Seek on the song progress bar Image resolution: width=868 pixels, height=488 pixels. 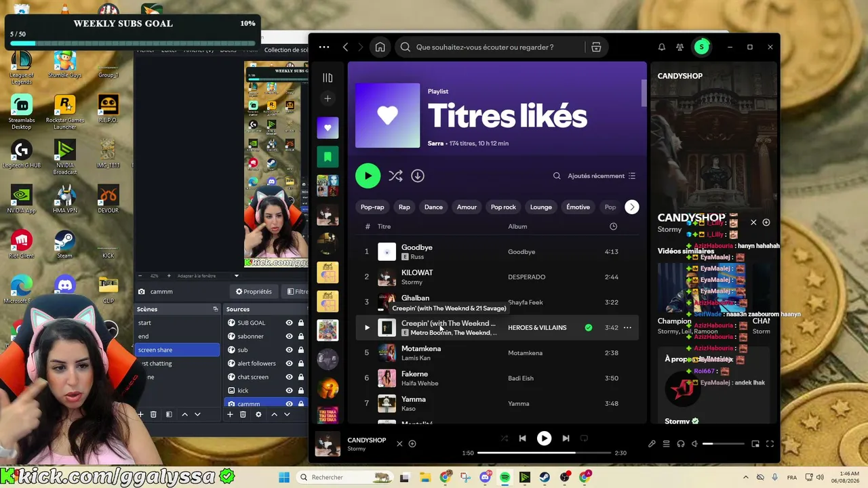[x=543, y=453]
